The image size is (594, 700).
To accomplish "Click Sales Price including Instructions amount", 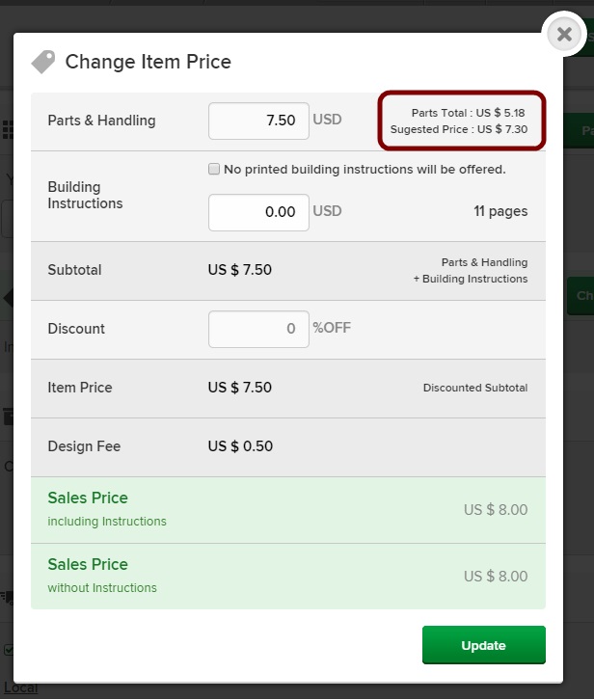I will point(496,509).
